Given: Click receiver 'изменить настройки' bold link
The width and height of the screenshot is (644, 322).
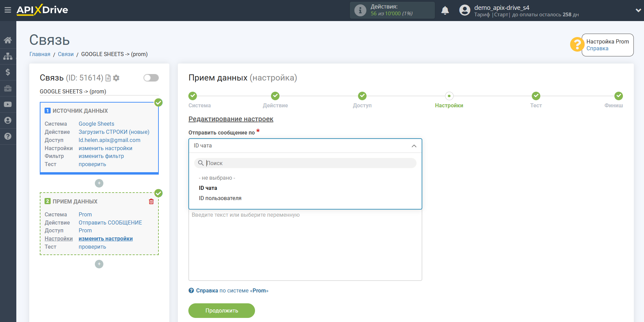Looking at the screenshot, I should (106, 239).
